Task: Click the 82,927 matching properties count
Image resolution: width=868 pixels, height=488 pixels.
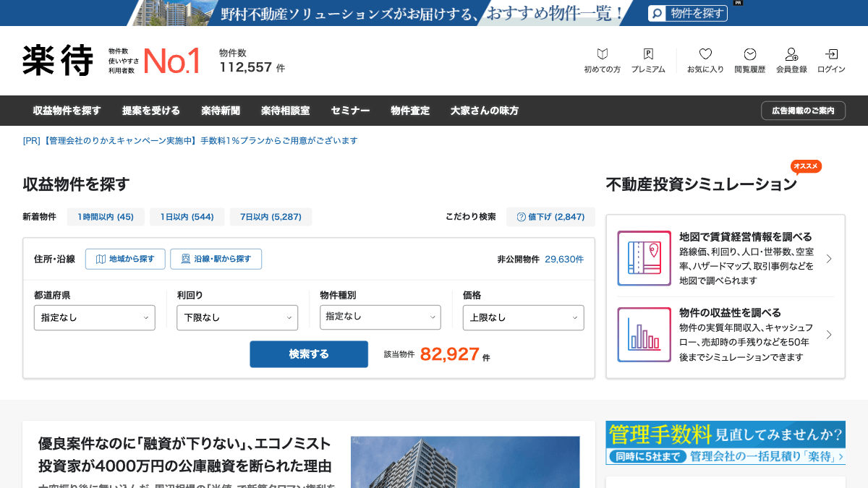Action: coord(450,354)
